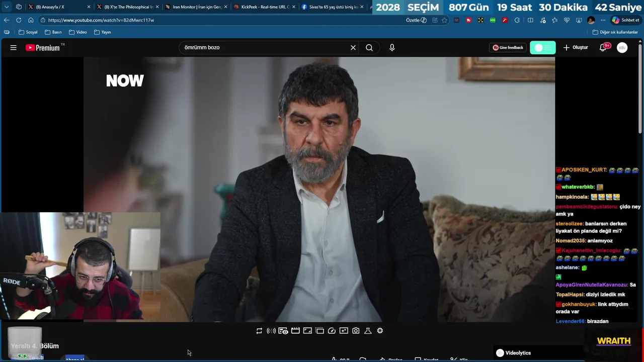
Task: Open the tab list dropdown arrow
Action: click(7, 7)
